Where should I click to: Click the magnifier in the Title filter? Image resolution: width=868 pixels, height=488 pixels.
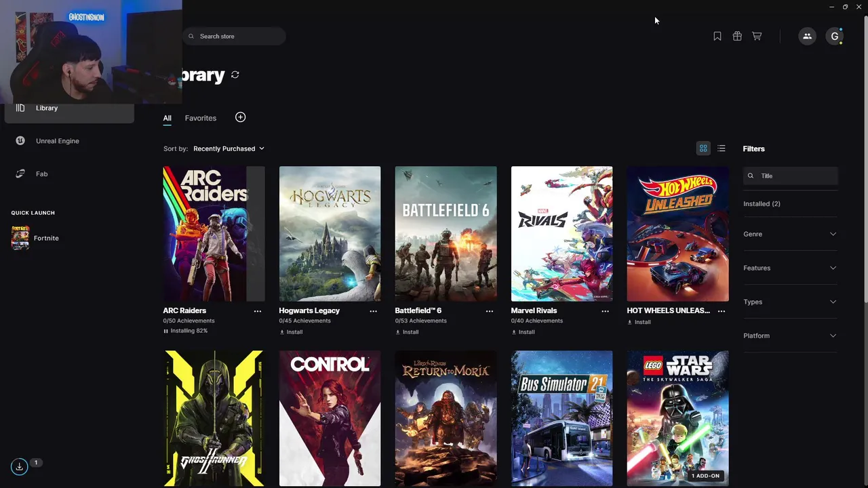click(x=751, y=176)
